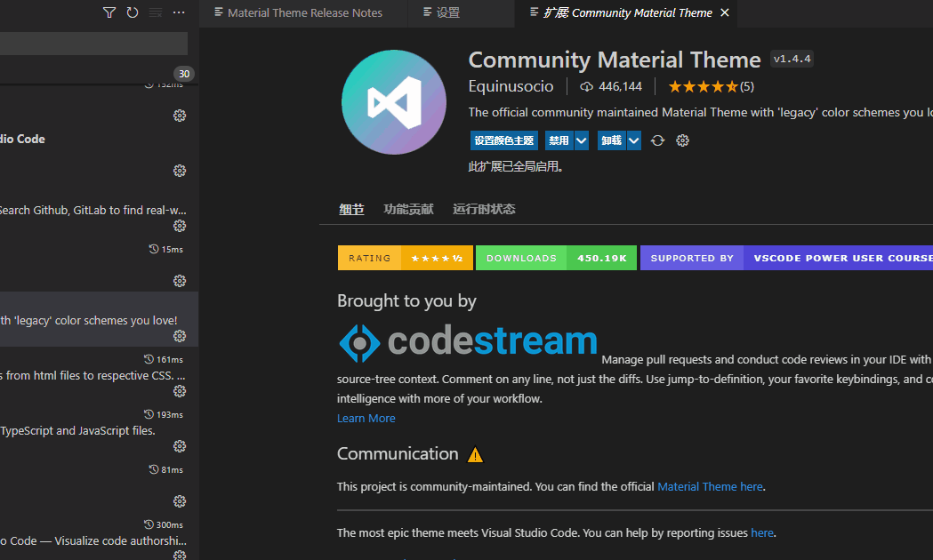Screen dimensions: 933x560
Task: Open the Equinusocio publisher link
Action: [511, 86]
